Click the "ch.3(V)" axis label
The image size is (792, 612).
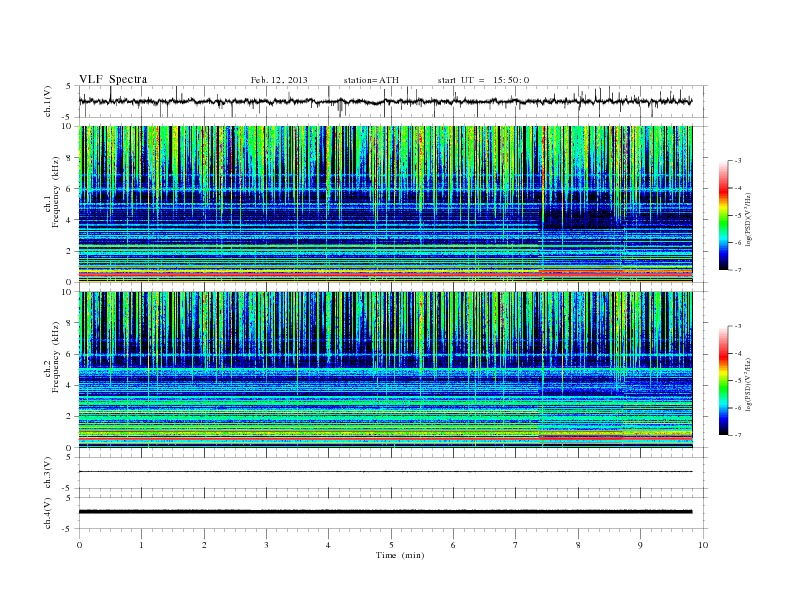[48, 473]
